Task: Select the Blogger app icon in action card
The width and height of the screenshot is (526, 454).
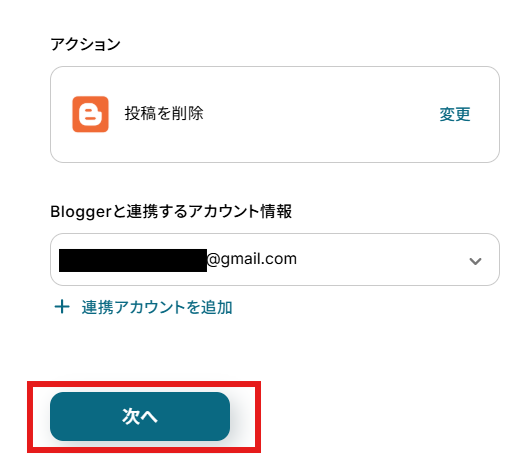Action: tap(90, 114)
